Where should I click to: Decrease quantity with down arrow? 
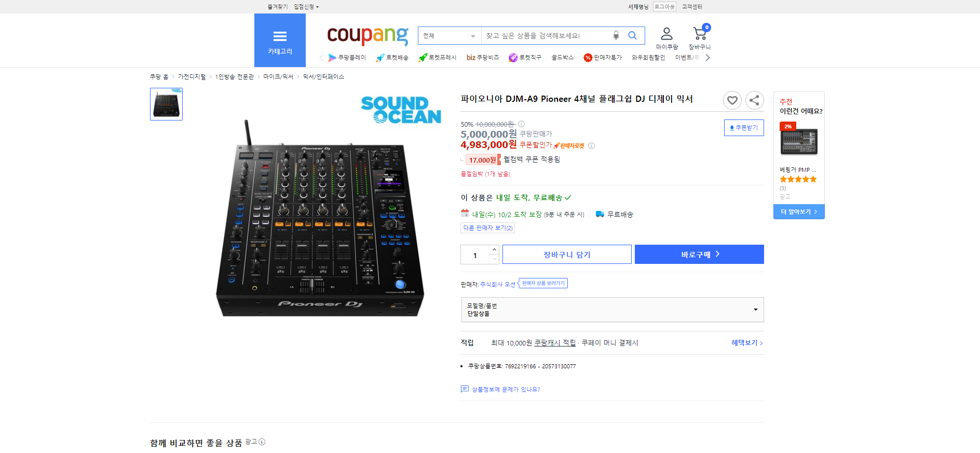click(x=494, y=259)
